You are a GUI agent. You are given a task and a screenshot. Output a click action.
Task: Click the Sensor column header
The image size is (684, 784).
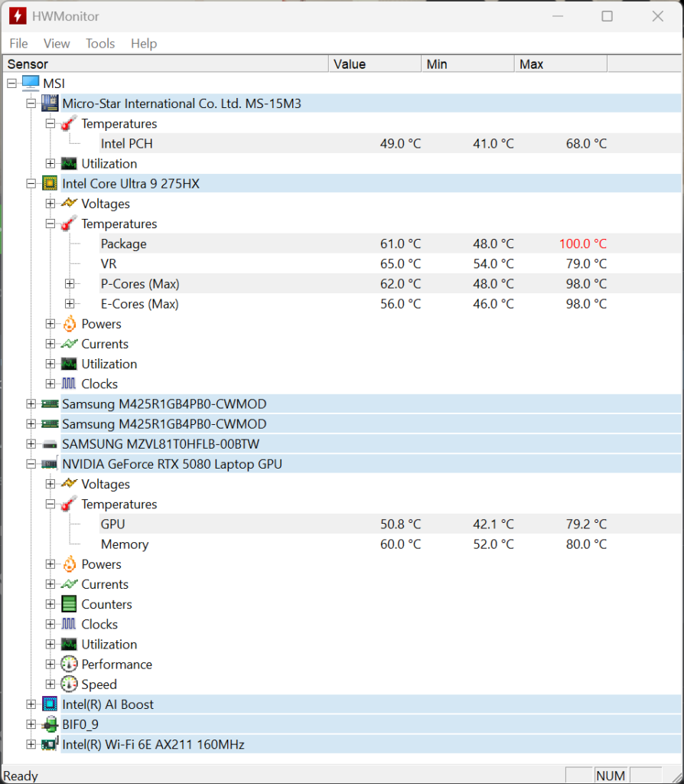coord(165,64)
